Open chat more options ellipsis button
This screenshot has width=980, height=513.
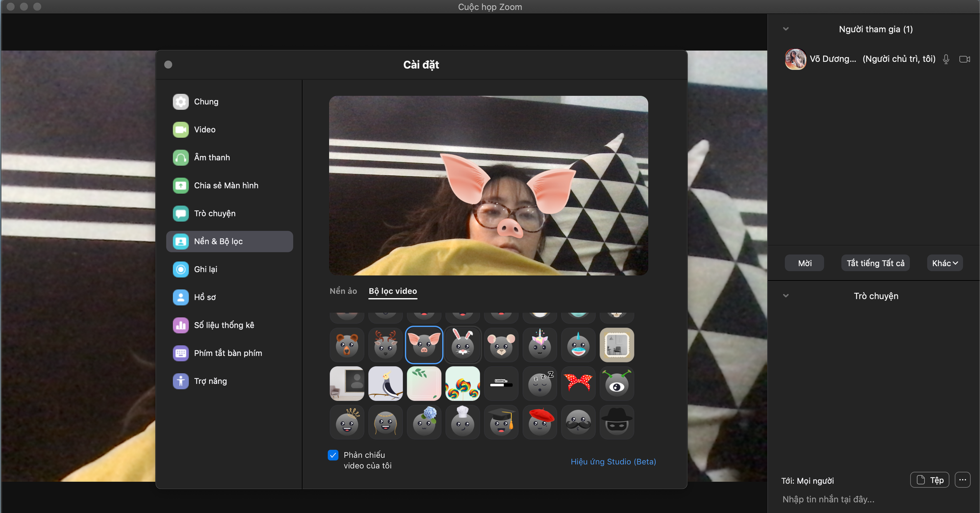pos(963,480)
